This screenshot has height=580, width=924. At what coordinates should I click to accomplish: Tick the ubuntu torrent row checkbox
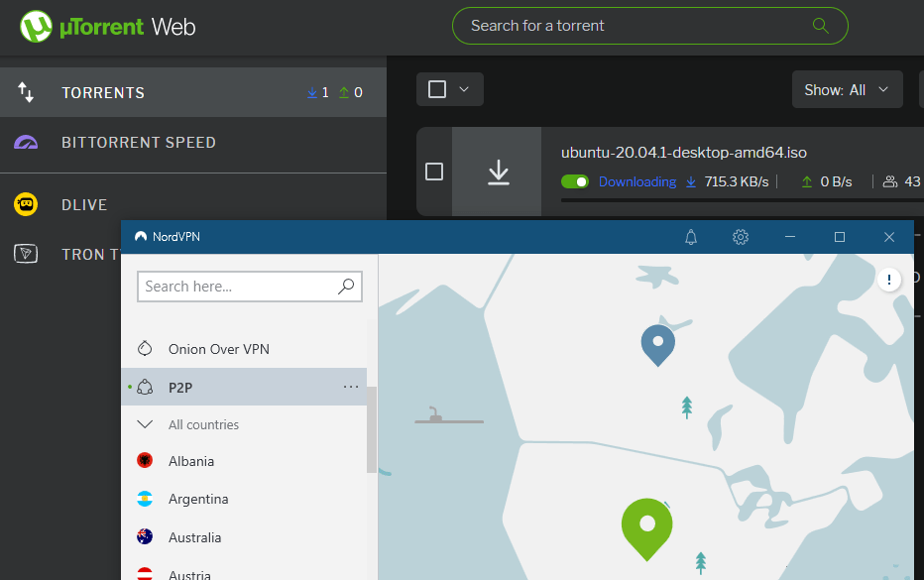(433, 171)
